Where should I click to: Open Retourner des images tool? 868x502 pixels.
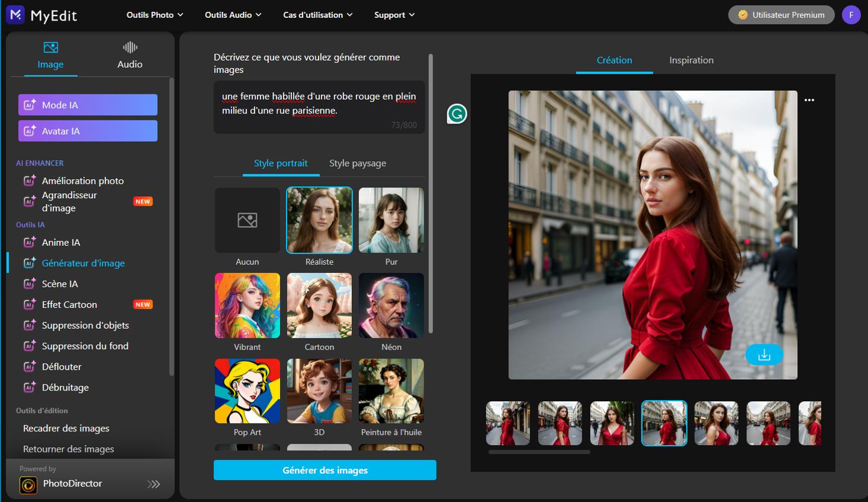coord(69,449)
